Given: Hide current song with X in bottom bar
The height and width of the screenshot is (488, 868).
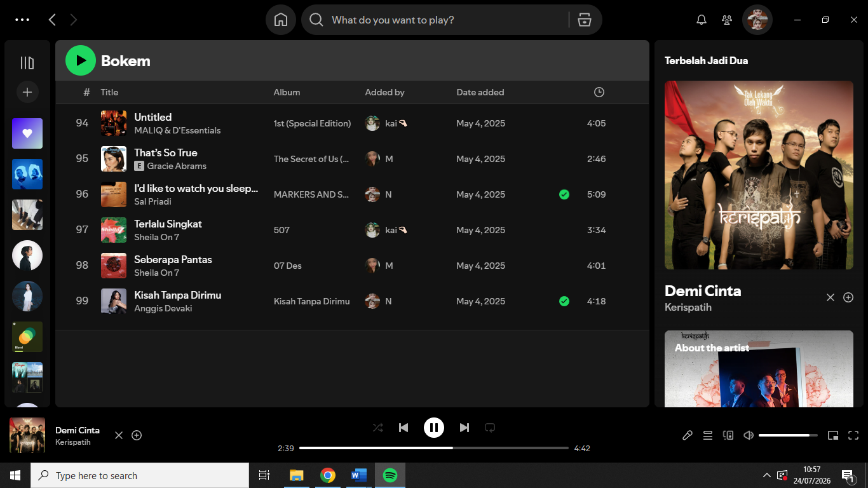Looking at the screenshot, I should [118, 435].
